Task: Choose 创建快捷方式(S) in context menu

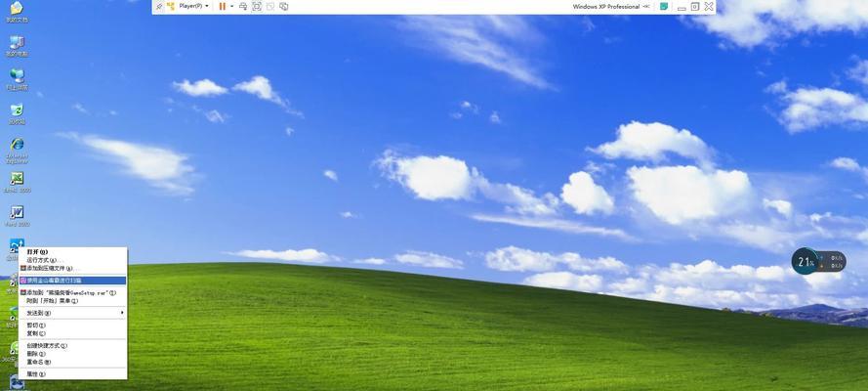Action: click(x=72, y=346)
